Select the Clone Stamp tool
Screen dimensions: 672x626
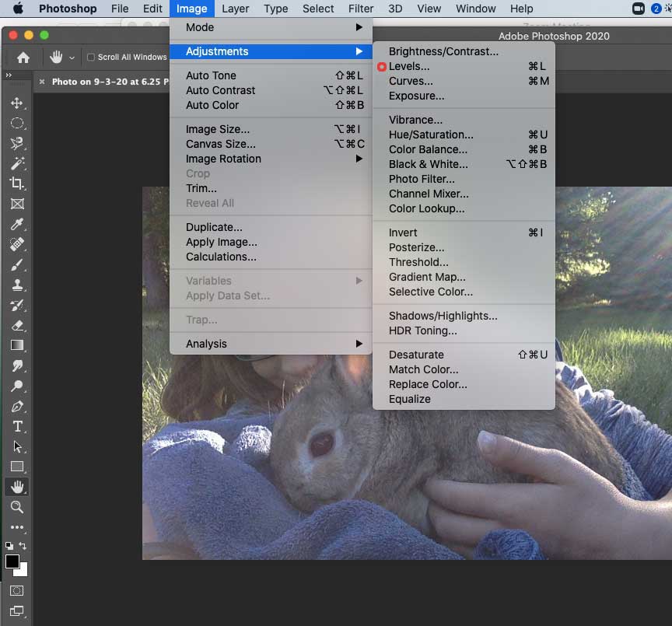[17, 285]
